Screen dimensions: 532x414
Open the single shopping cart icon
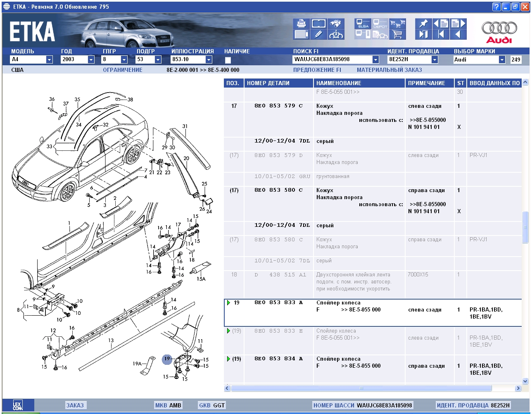398,34
